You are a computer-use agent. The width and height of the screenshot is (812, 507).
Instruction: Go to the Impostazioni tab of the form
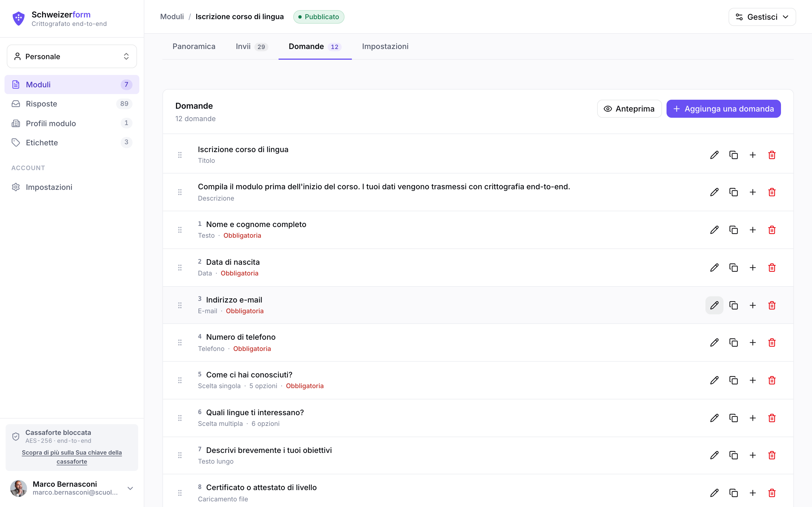[x=385, y=46]
